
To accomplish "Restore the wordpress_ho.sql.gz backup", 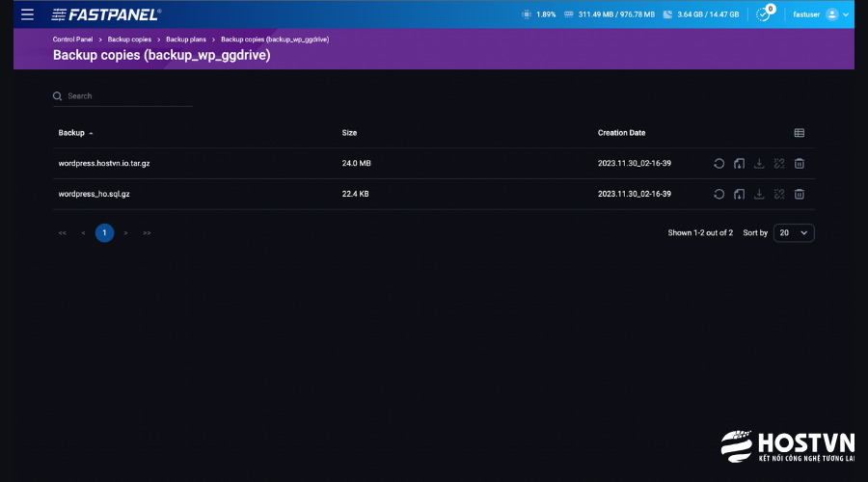I will pos(719,194).
